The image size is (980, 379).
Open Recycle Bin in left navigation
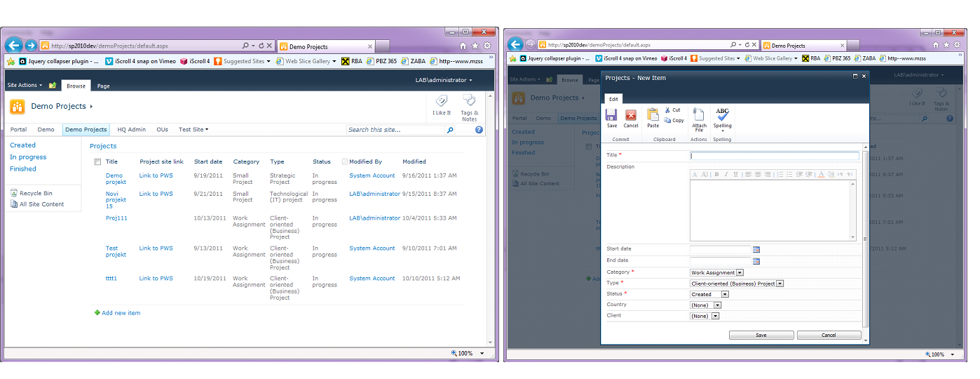point(36,193)
